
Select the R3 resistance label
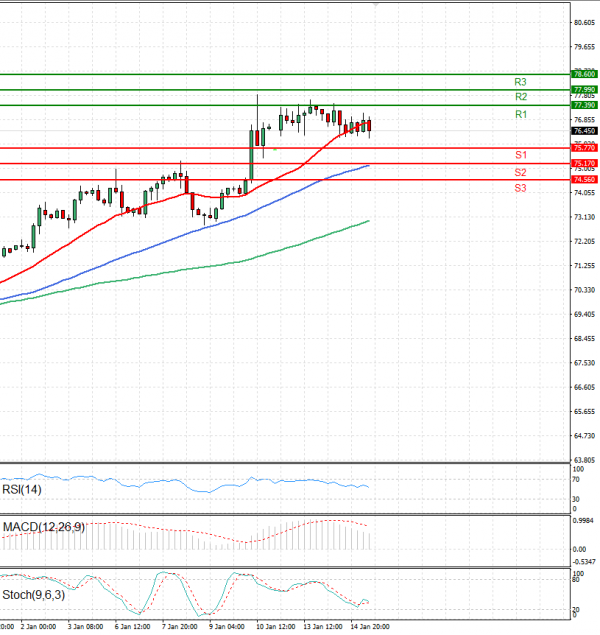[521, 81]
